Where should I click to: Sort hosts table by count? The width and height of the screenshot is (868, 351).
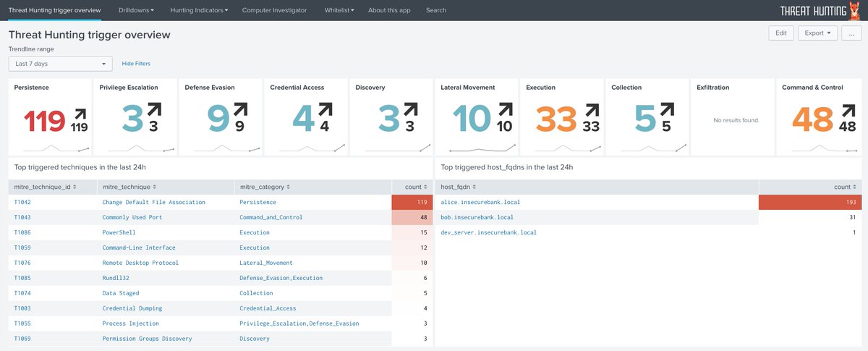(x=844, y=187)
